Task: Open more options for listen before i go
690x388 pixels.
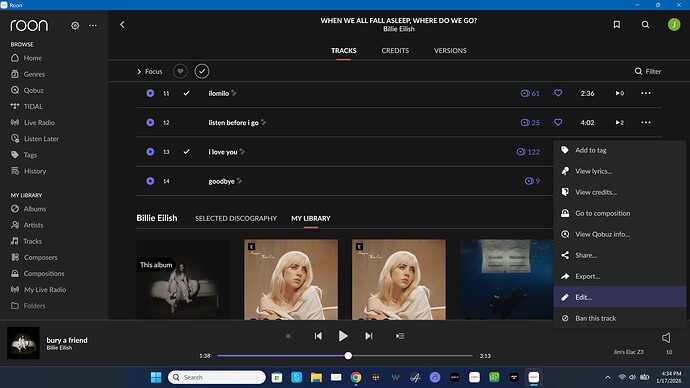Action: 646,122
